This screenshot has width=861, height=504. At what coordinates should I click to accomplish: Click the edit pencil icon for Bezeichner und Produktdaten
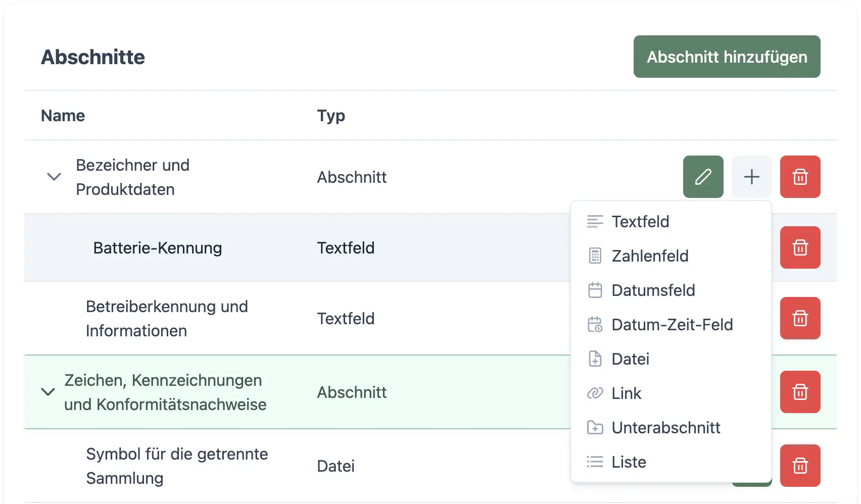click(703, 177)
